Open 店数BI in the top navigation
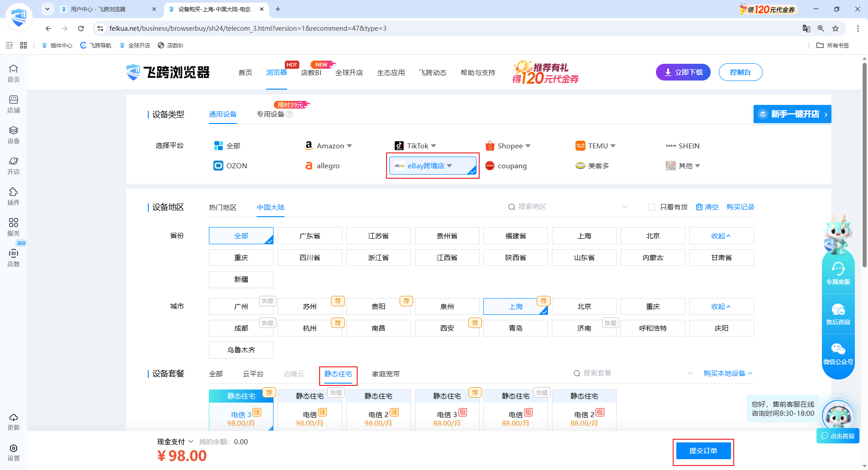 [x=311, y=72]
